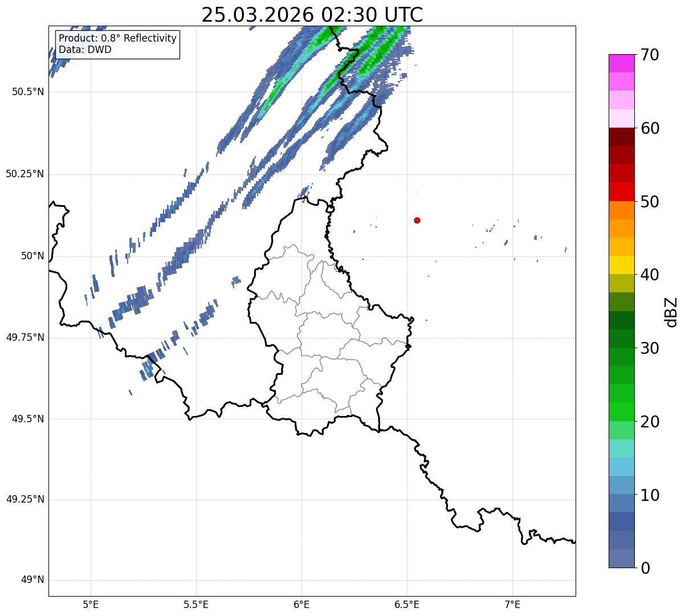
Task: Click the '50°N' latitude label
Action: point(32,256)
